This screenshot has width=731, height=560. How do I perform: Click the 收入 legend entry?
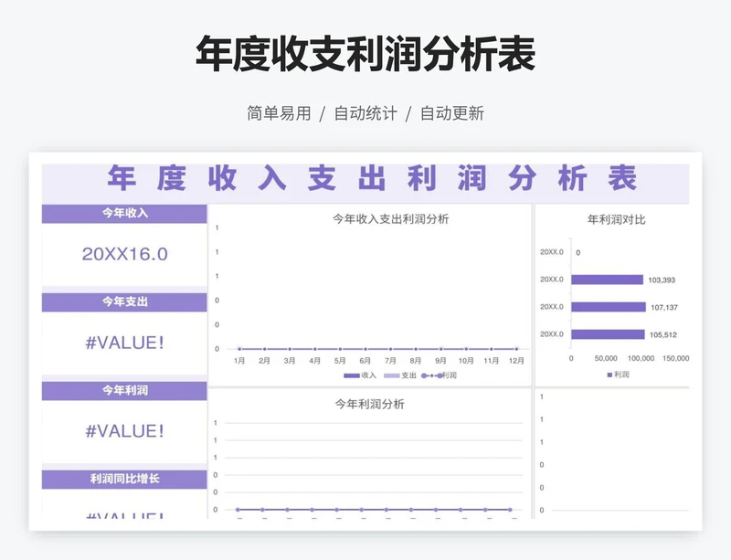(360, 375)
